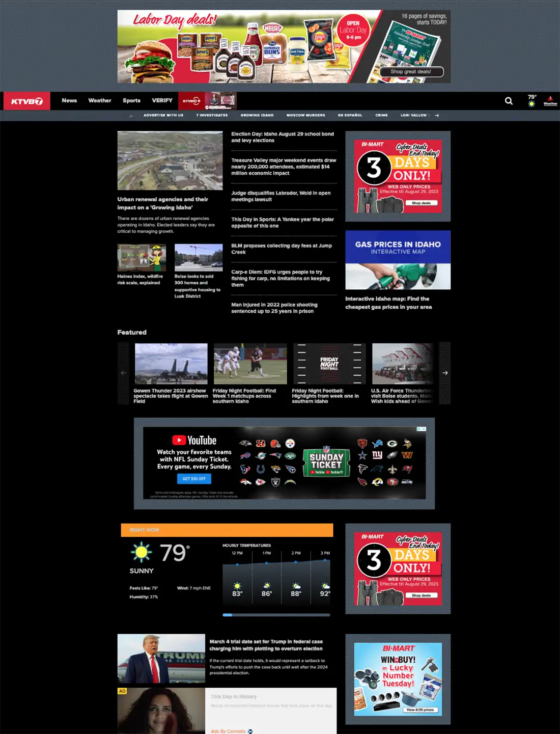Click 'Shop deals' in top Bi-Mart 3 Days ad
560x734 pixels.
(x=421, y=203)
